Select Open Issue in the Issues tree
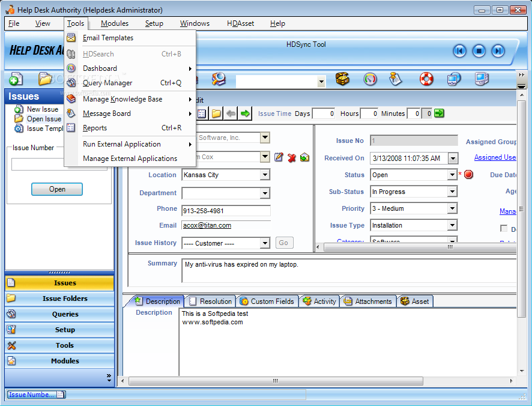The height and width of the screenshot is (406, 532). (44, 119)
